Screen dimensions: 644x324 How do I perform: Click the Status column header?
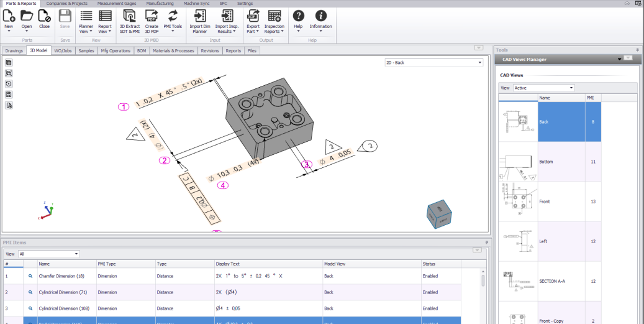click(x=441, y=264)
